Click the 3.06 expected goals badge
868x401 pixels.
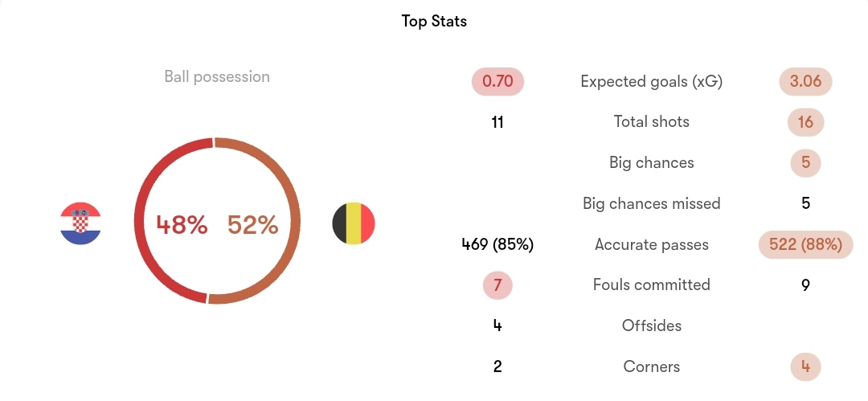(x=805, y=81)
